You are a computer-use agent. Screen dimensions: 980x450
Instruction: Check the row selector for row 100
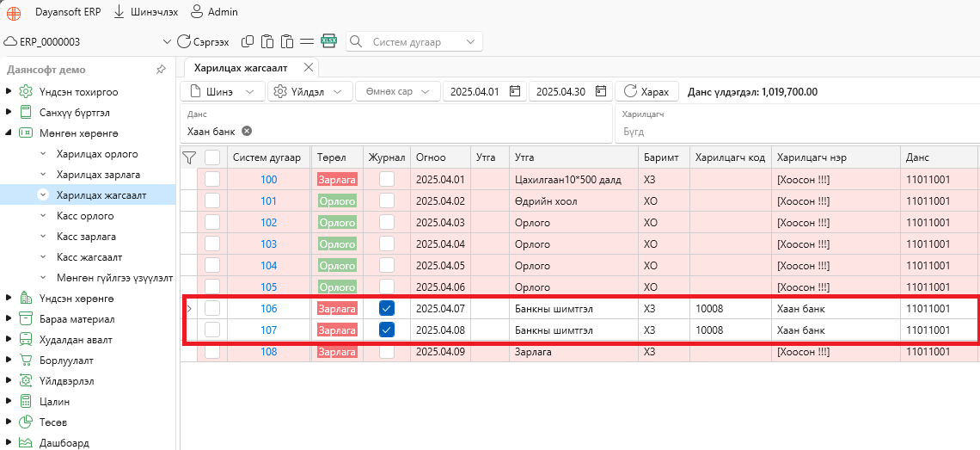tap(212, 180)
